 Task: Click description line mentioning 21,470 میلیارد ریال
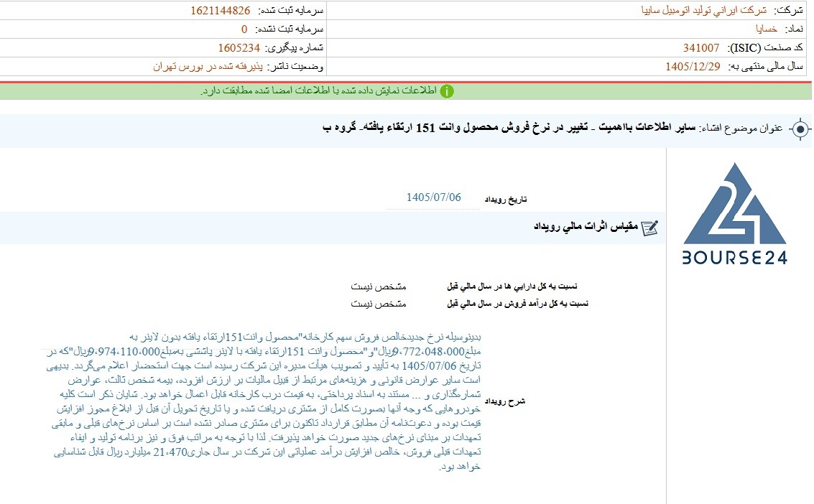tap(267, 452)
